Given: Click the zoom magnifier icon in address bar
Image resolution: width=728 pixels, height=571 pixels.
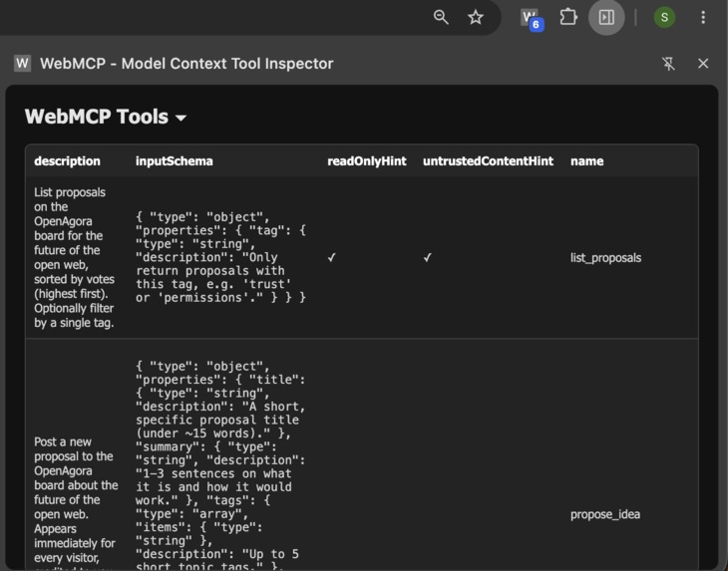Looking at the screenshot, I should click(441, 18).
